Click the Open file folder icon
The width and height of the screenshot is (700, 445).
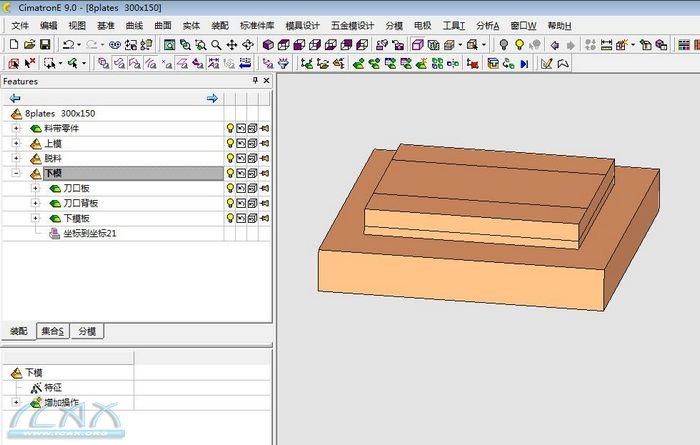(30, 44)
